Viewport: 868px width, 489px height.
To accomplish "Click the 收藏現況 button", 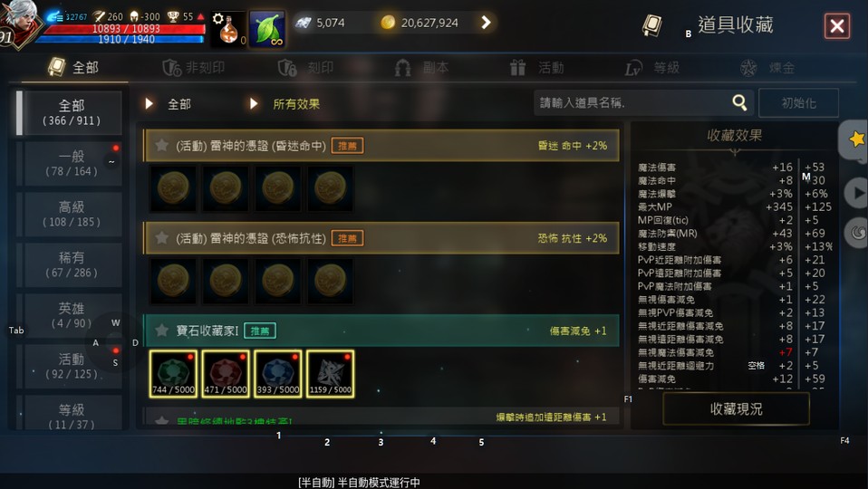I will click(x=736, y=409).
